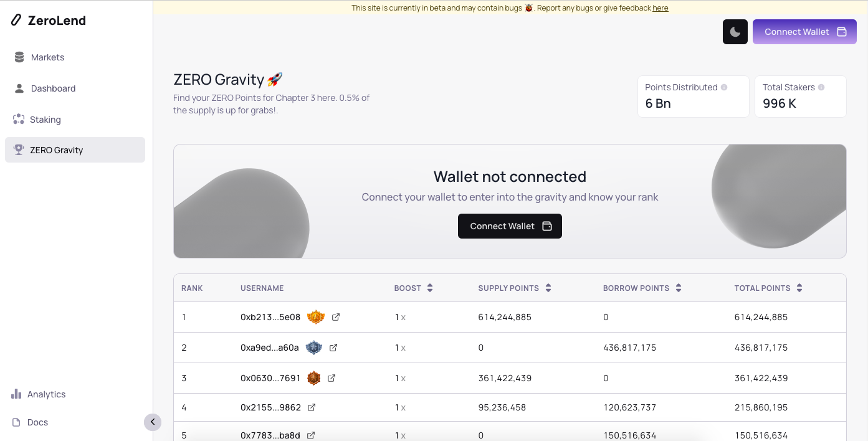Open Analytics from the sidebar
The width and height of the screenshot is (868, 441).
click(x=46, y=394)
